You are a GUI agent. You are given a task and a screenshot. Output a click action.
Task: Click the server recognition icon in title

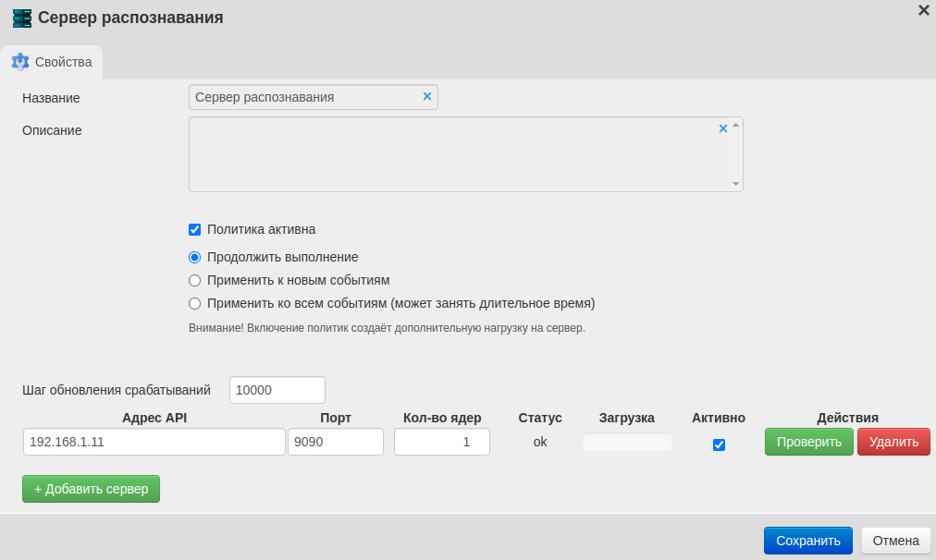(21, 18)
